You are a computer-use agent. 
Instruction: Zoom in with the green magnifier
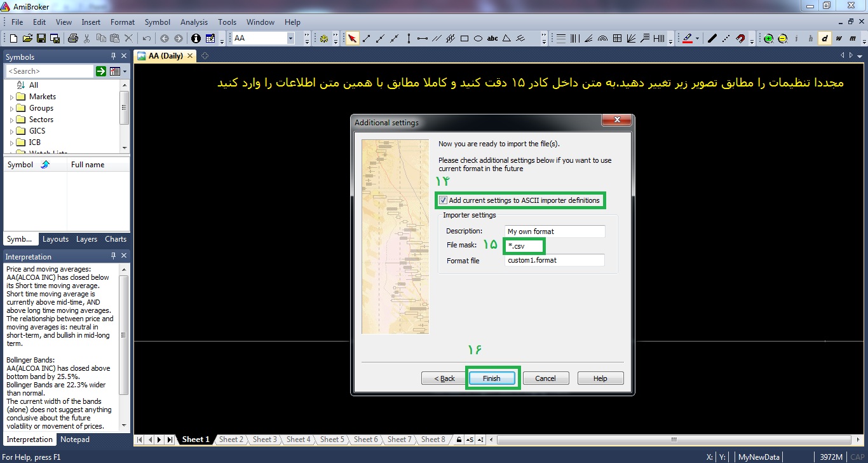pos(769,39)
